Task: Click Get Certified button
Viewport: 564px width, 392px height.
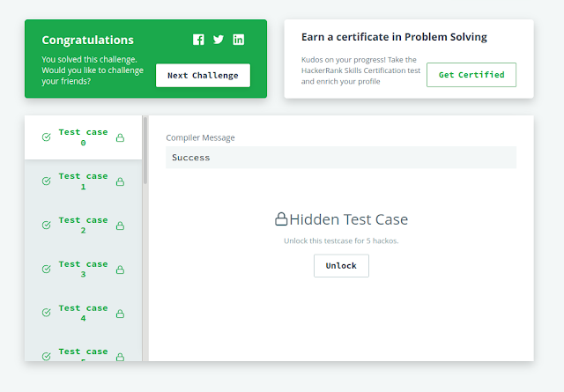Action: tap(471, 75)
